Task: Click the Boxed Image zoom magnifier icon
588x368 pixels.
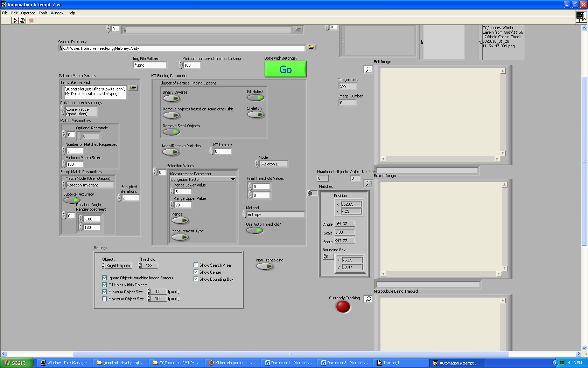Action: (x=368, y=183)
